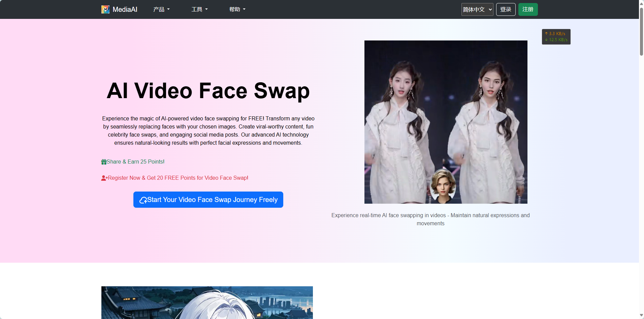Open the 简体中文 language dropdown
This screenshot has height=319, width=644.
pos(477,9)
